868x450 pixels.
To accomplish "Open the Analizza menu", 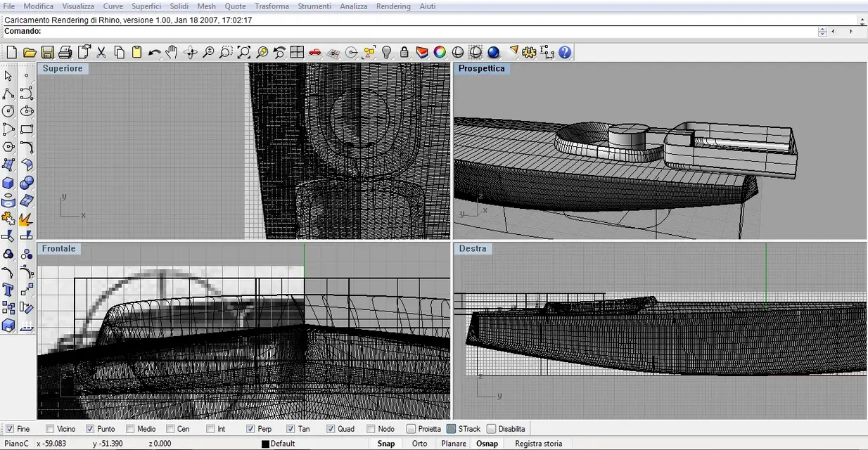I will click(354, 6).
